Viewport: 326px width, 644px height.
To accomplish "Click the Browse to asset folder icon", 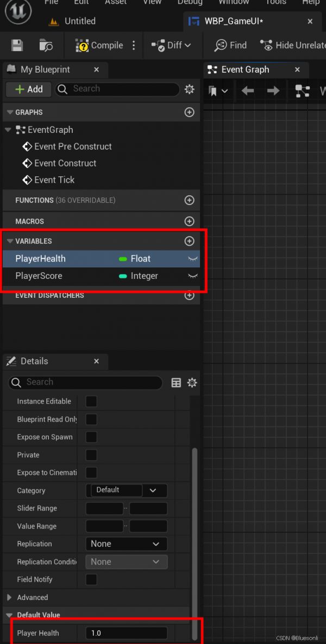I will point(46,46).
